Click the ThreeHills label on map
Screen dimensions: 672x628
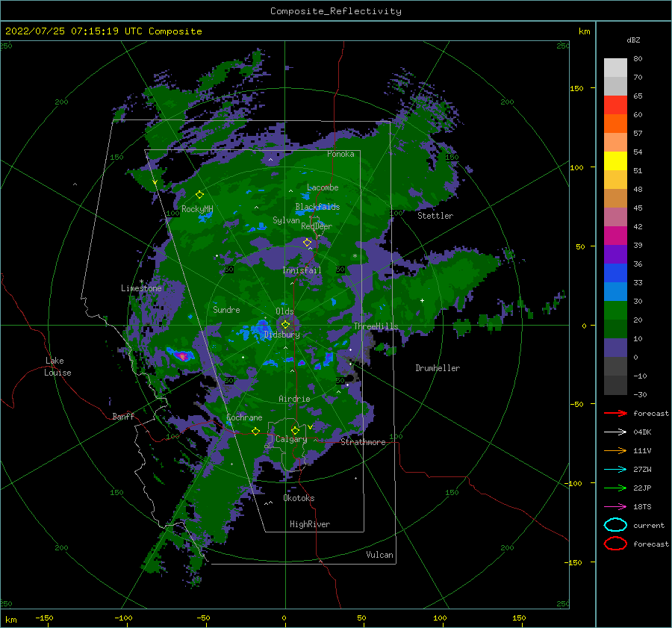pos(376,326)
